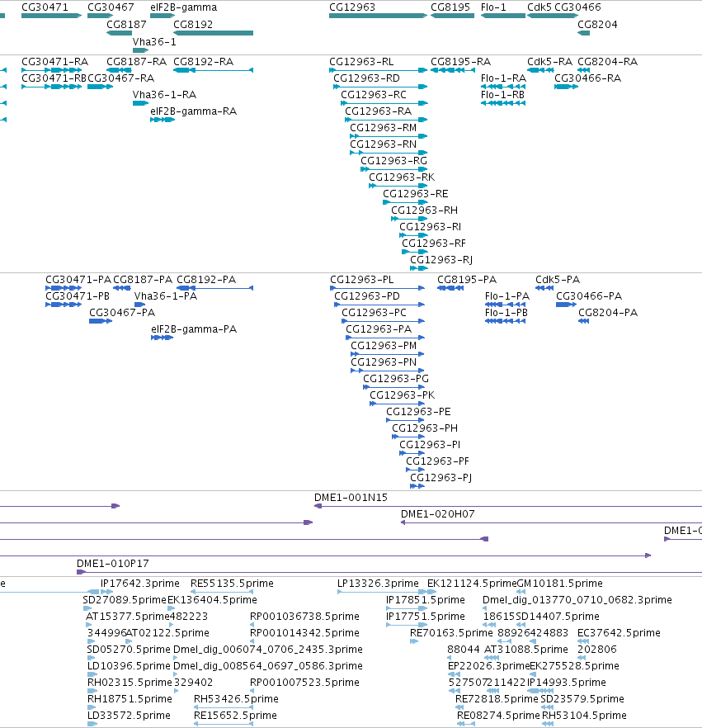
Task: Click transcript CG8192-RA label
Action: click(x=203, y=62)
